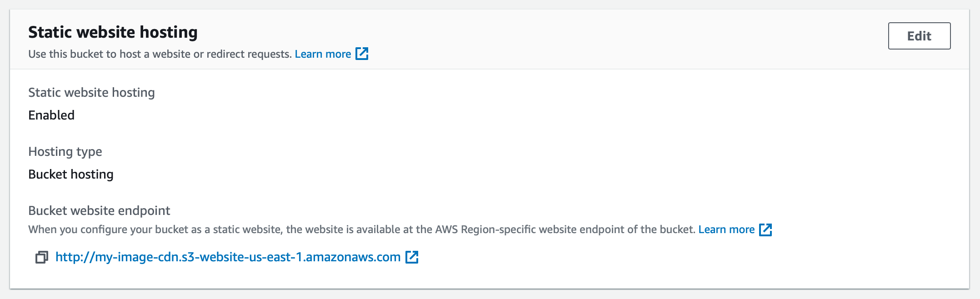Open the my-image-cdn s3-website endpoint link
The image size is (980, 299).
coord(228,257)
